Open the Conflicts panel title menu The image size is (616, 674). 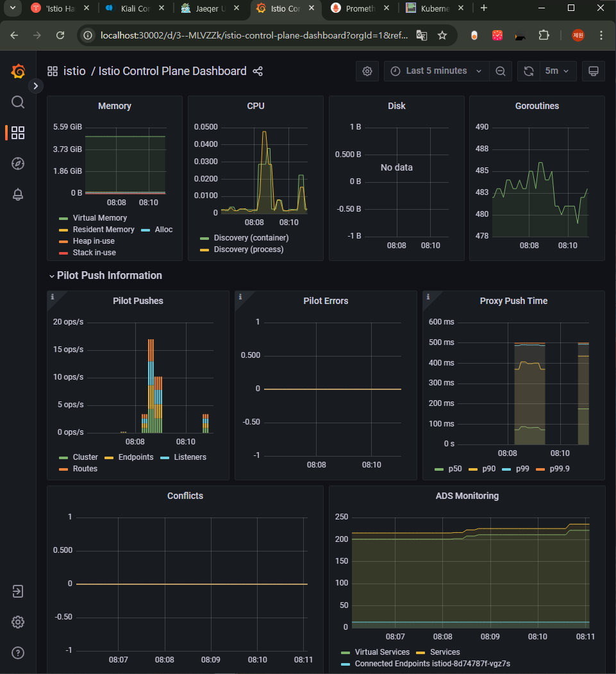click(x=185, y=496)
